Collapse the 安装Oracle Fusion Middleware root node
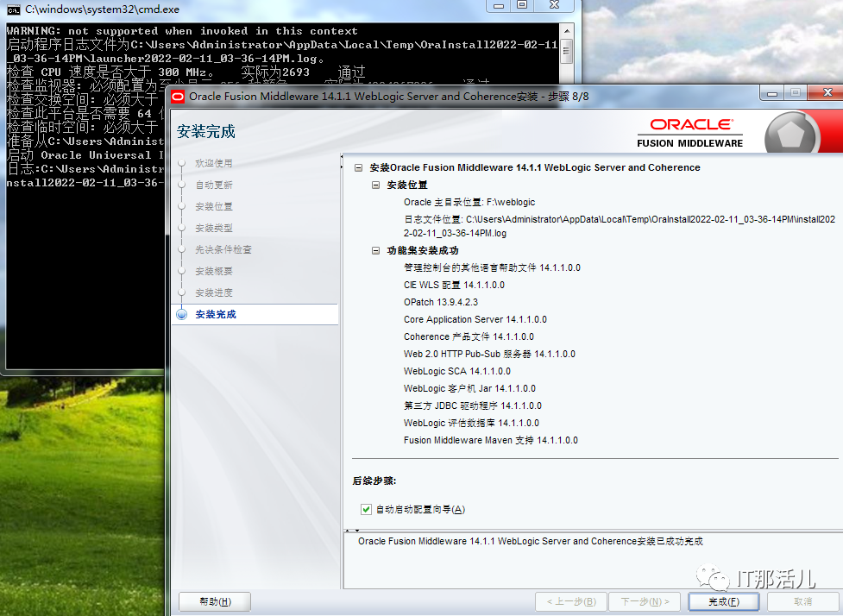This screenshot has height=616, width=843. pos(359,167)
